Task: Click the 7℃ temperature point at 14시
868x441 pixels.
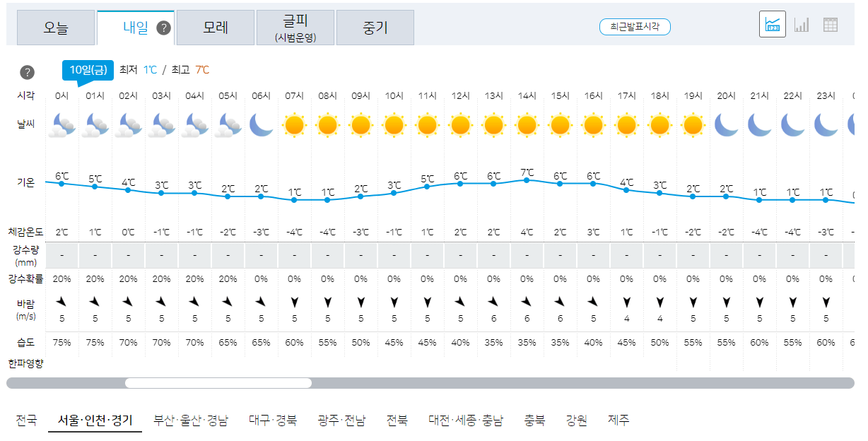Action: (x=527, y=181)
